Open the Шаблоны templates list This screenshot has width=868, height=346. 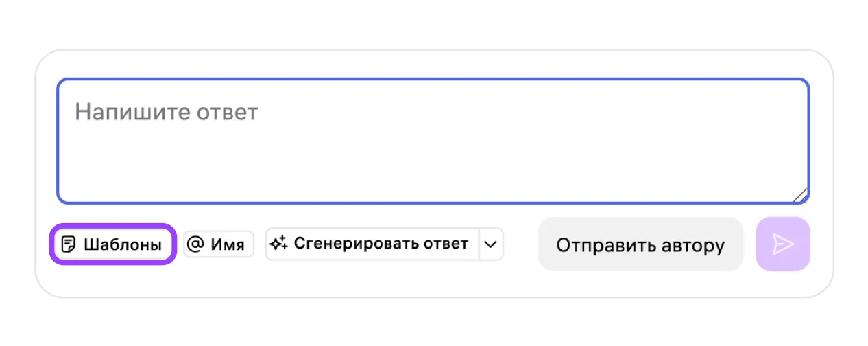point(113,244)
